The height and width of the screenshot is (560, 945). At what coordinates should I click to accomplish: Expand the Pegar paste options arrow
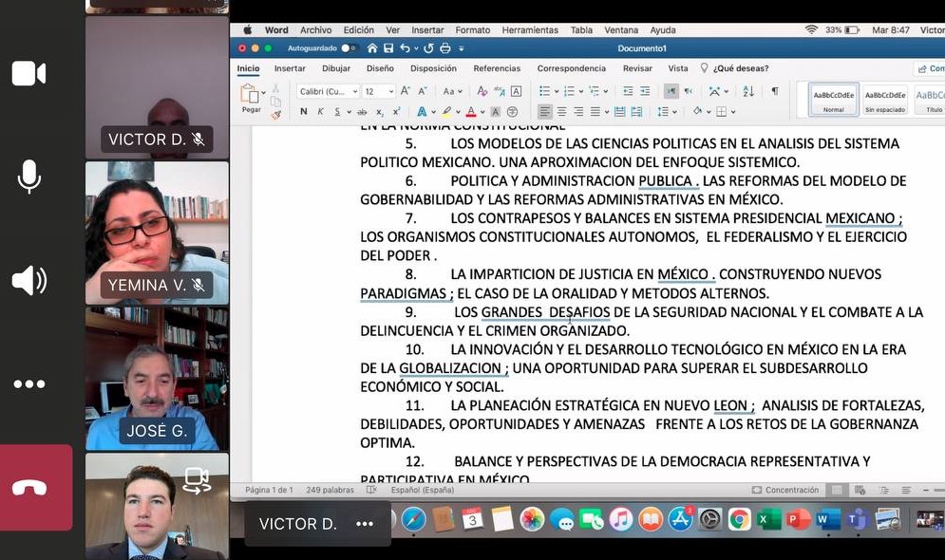pos(263,93)
